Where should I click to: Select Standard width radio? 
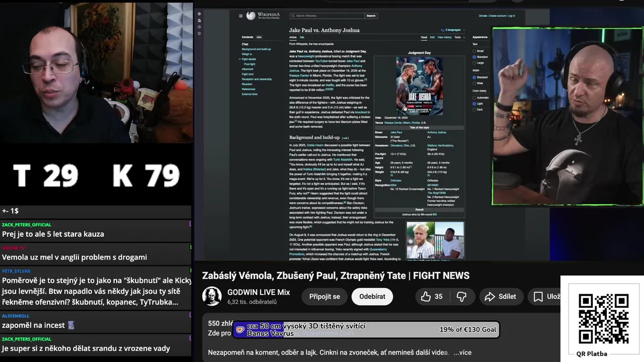tap(474, 77)
